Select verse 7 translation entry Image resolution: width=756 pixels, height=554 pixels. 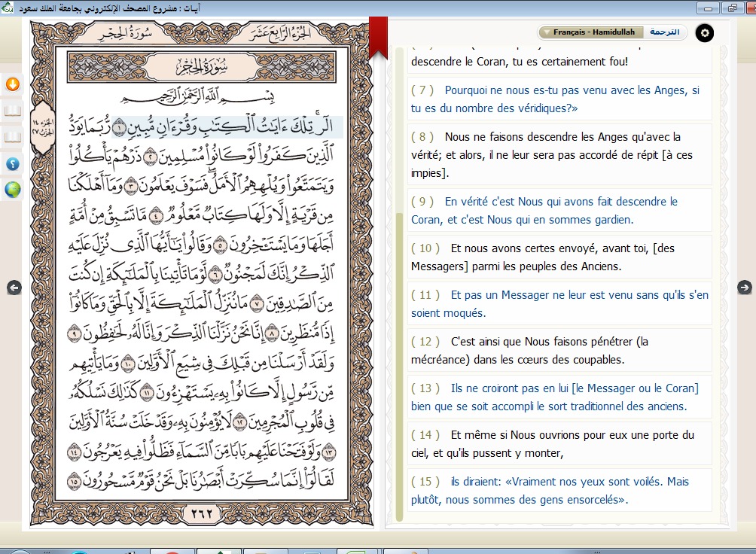[559, 99]
